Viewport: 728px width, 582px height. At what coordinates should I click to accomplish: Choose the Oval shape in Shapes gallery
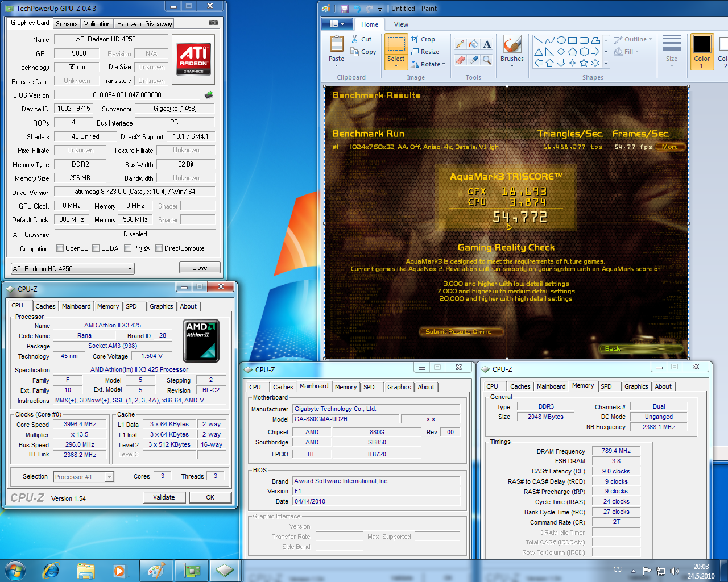(x=561, y=40)
